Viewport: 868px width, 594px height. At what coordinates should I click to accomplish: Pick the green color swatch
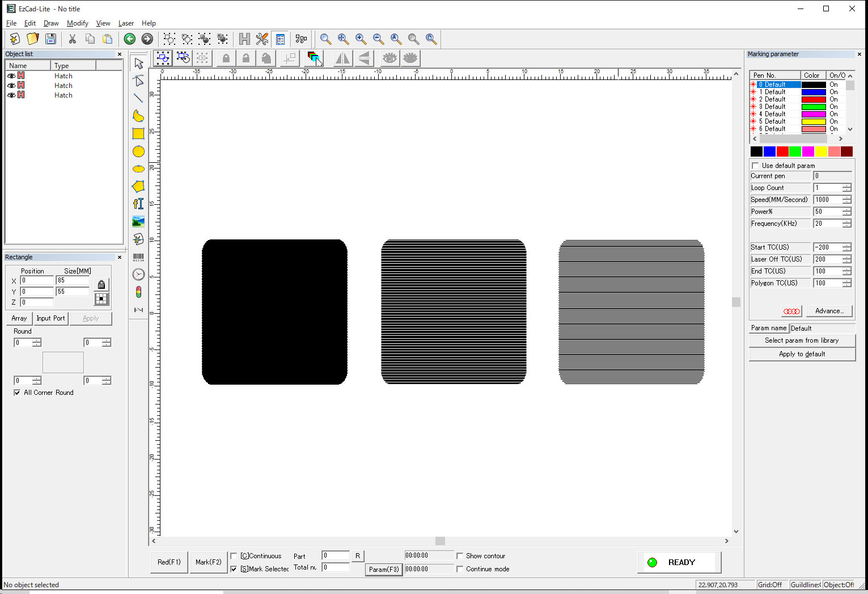point(795,151)
